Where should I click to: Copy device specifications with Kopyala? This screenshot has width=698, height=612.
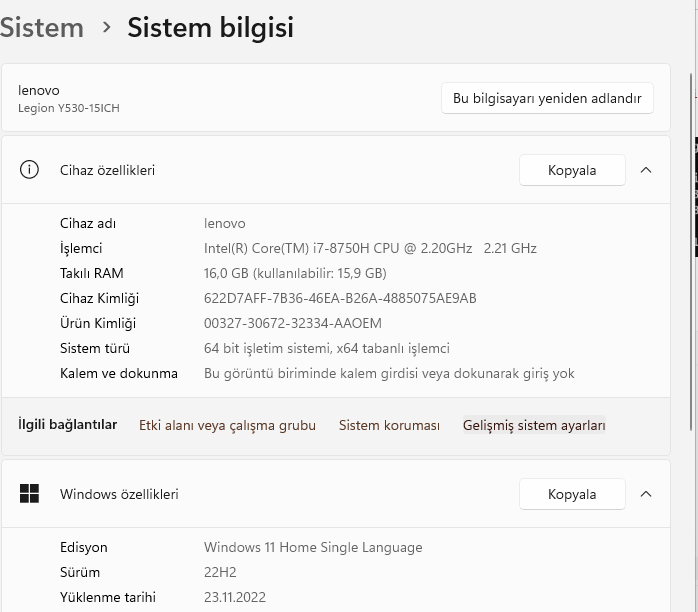click(x=572, y=170)
